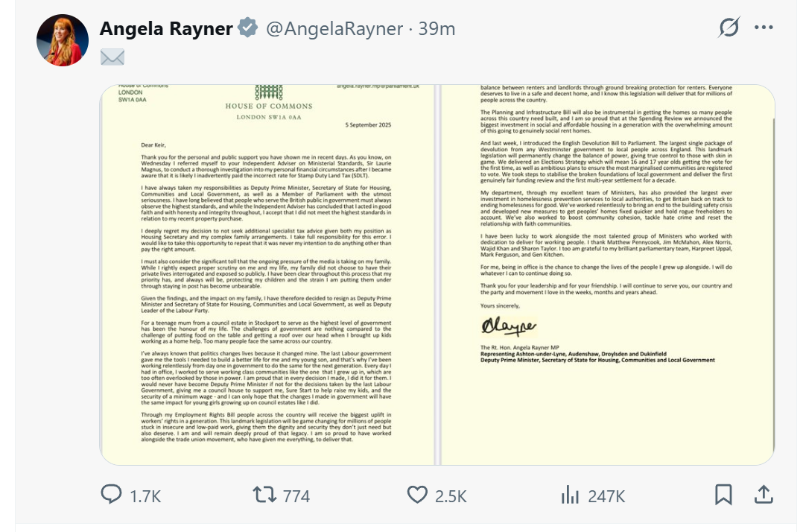The image size is (803, 532).
Task: Open the second letter page with signature
Action: (x=608, y=274)
